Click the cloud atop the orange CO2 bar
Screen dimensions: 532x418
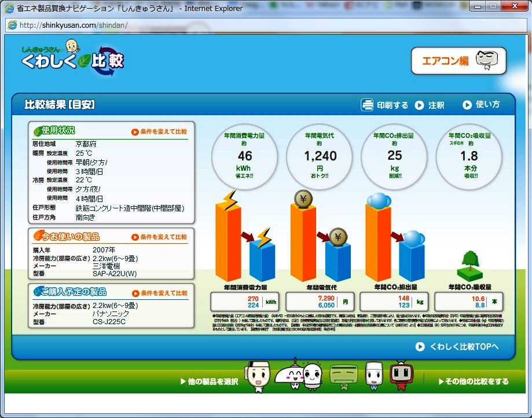point(379,200)
